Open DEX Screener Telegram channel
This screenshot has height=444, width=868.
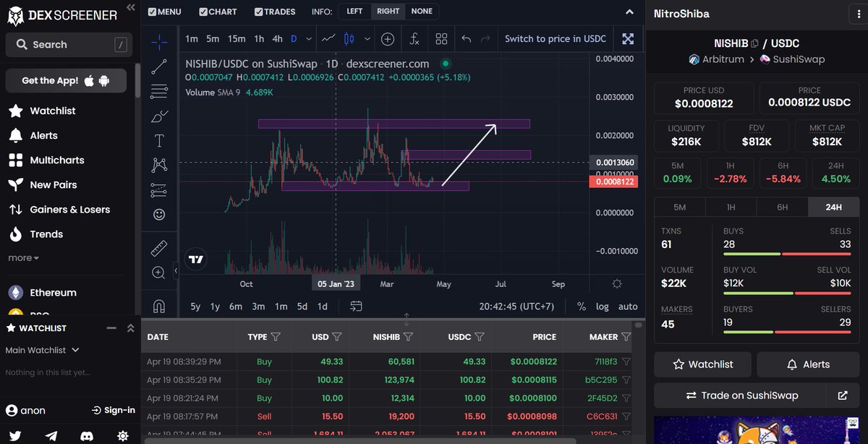pyautogui.click(x=51, y=436)
